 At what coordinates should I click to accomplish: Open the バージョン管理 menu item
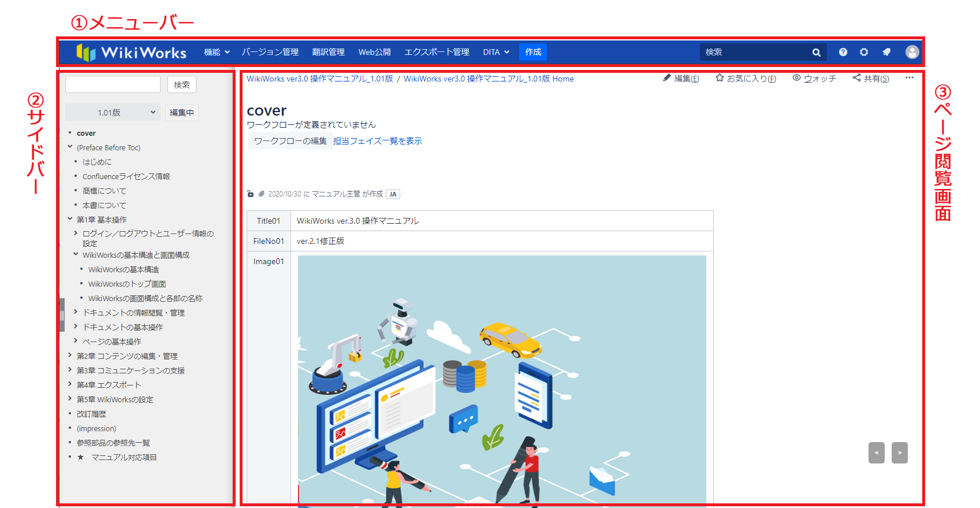coord(270,52)
